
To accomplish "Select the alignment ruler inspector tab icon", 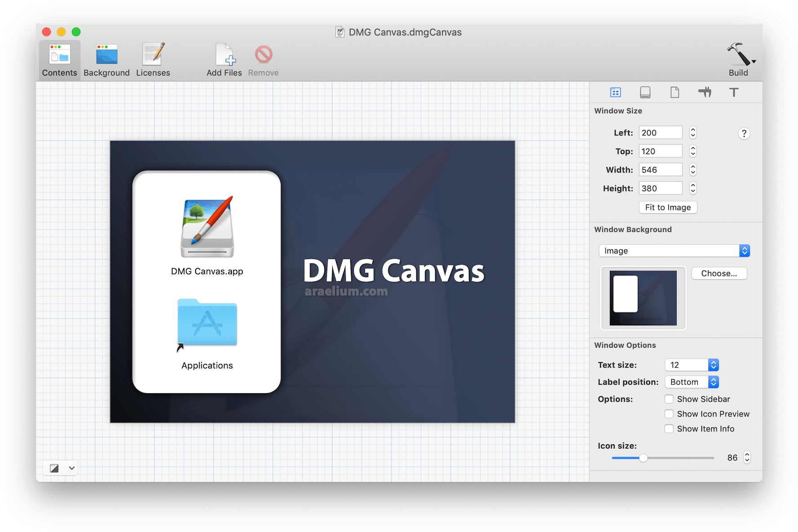I will (704, 92).
